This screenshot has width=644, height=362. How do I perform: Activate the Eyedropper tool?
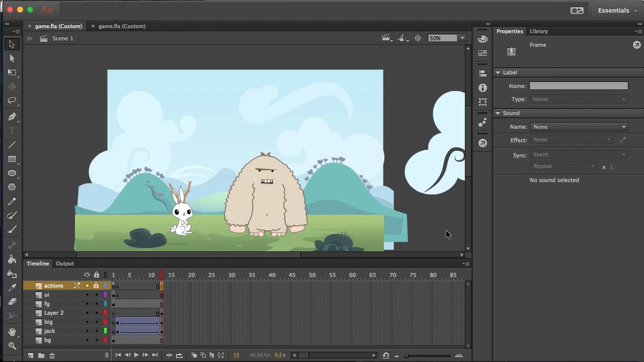[12, 288]
